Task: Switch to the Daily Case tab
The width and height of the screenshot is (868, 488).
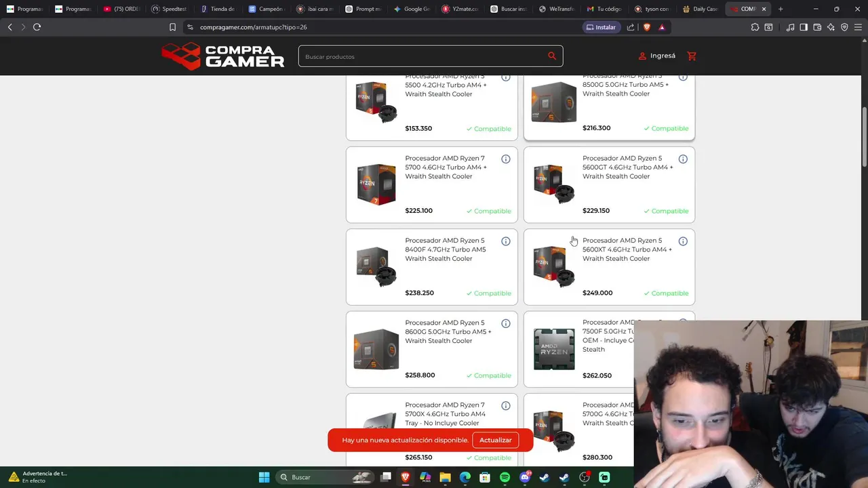Action: [x=701, y=9]
